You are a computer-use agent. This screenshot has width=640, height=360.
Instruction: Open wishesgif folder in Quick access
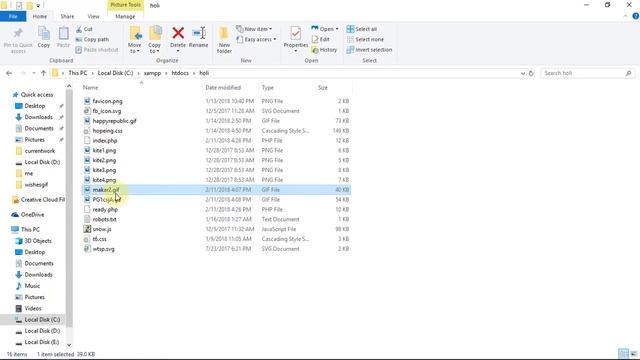[x=36, y=185]
